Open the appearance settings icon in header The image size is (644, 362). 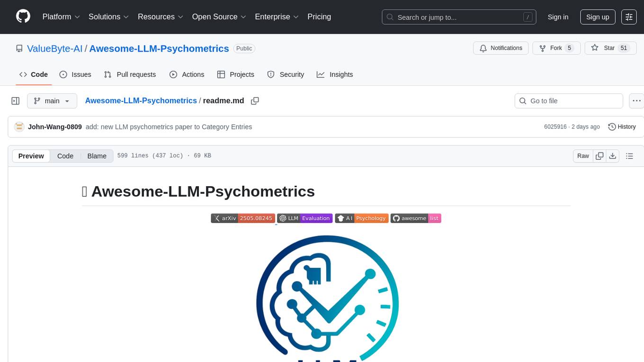coord(629,17)
